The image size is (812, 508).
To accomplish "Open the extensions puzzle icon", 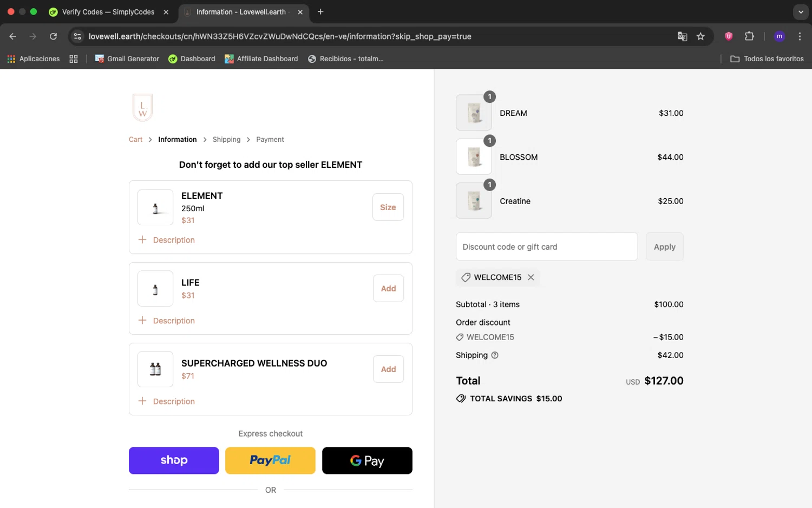I will [749, 36].
